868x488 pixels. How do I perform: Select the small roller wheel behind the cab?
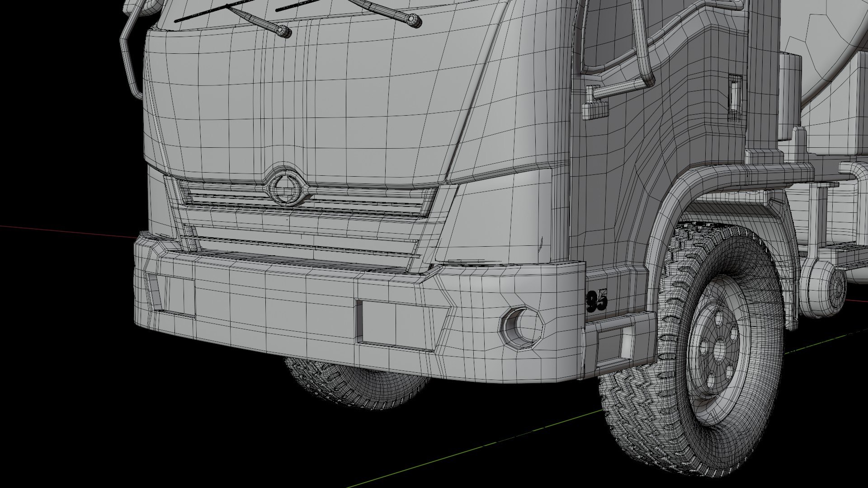click(x=824, y=288)
